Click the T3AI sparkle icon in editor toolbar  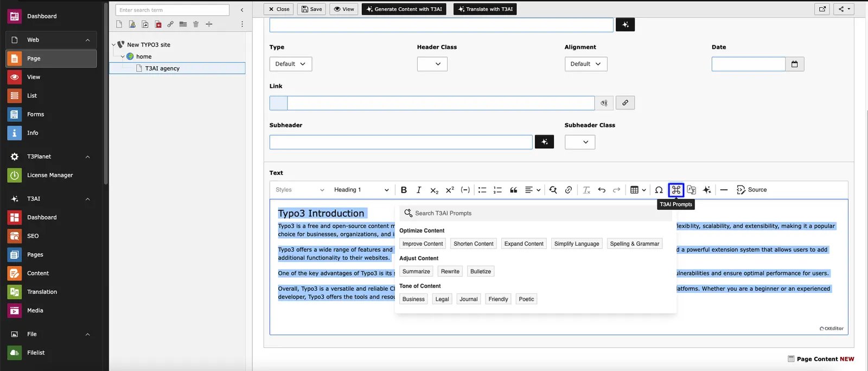coord(706,190)
